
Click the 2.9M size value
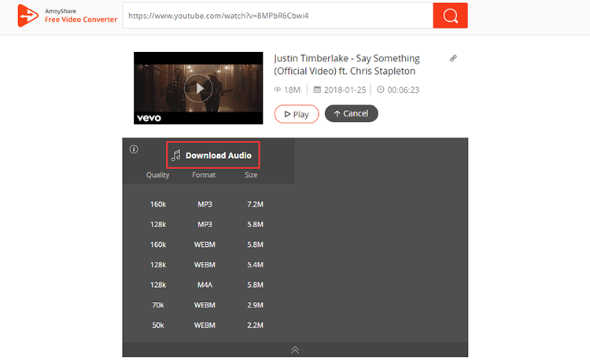(x=255, y=305)
